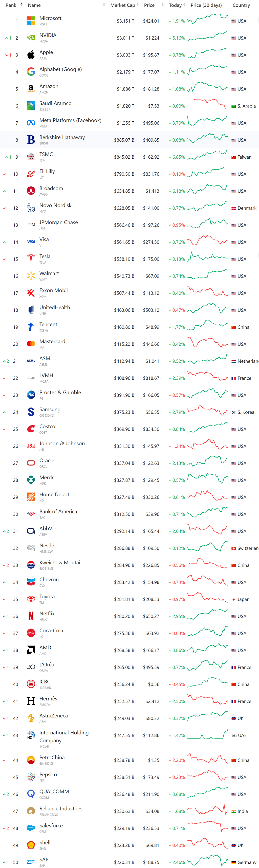The image size is (259, 868).
Task: Sort by Market Cap column header
Action: 123,5
